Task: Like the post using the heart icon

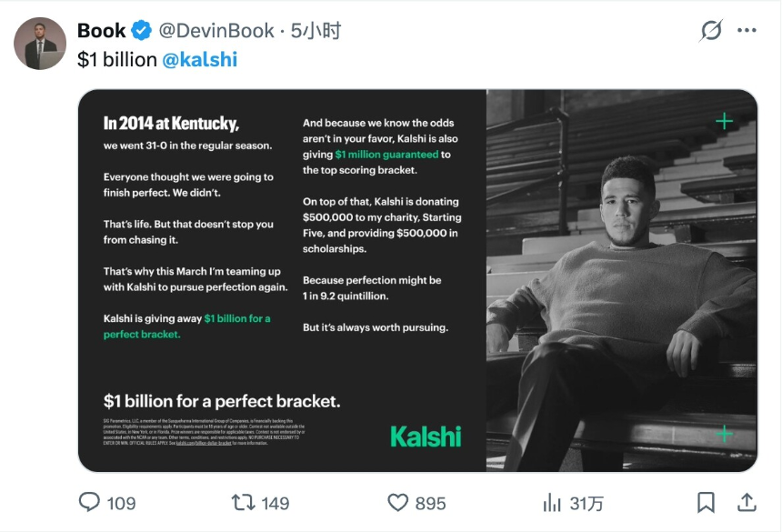Action: [x=398, y=502]
